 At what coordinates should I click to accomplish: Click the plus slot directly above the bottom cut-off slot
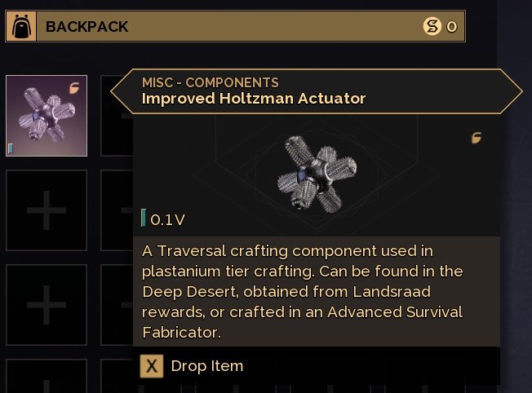click(x=47, y=304)
